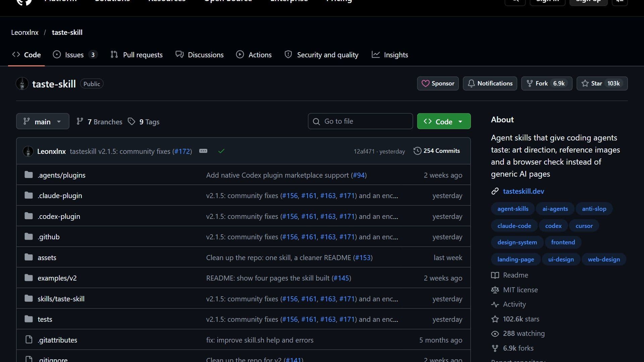Select the agent-skills topic tag

pos(513,208)
